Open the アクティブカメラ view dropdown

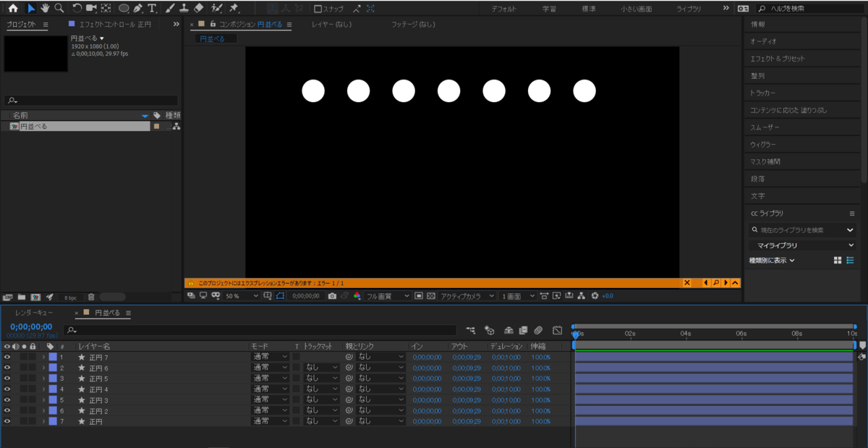pos(468,296)
